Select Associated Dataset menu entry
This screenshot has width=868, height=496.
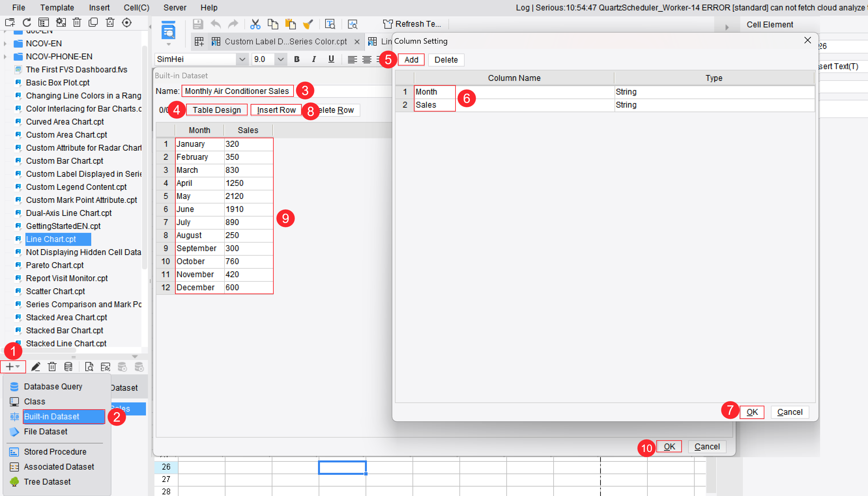(56, 466)
